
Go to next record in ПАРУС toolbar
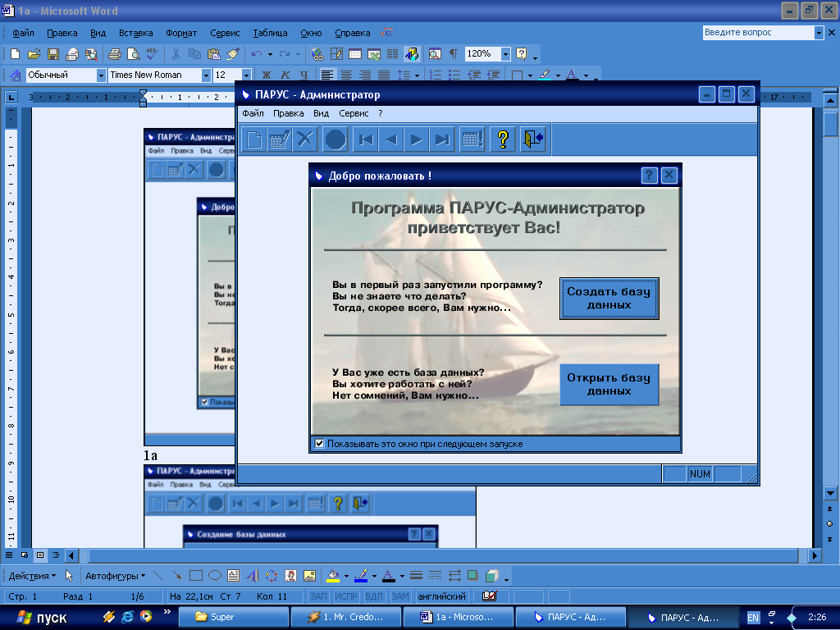416,139
